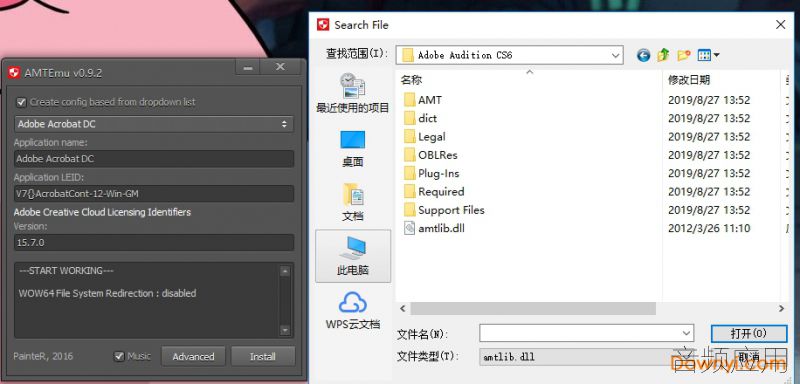Go back using the blue arrow icon
Viewport: 800px width, 384px height.
pos(643,55)
